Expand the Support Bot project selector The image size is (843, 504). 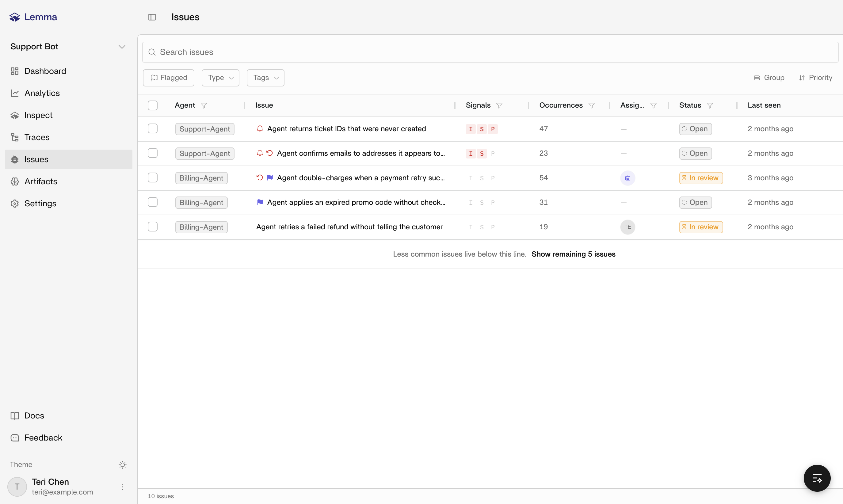[x=68, y=47]
